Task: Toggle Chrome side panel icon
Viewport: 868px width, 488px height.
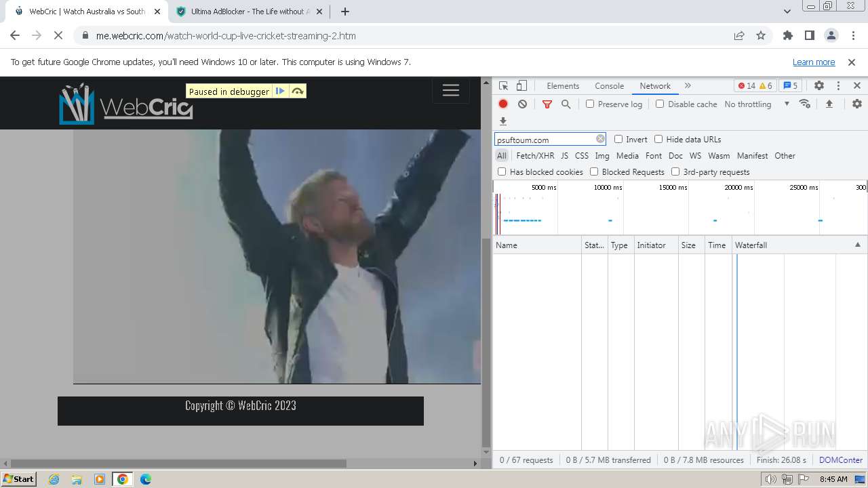Action: click(809, 36)
